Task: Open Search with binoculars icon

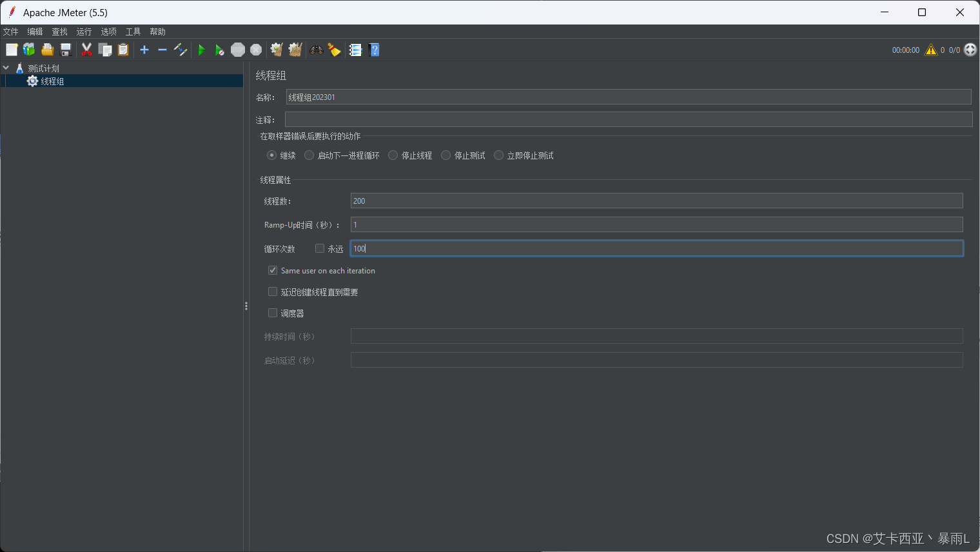Action: [317, 50]
